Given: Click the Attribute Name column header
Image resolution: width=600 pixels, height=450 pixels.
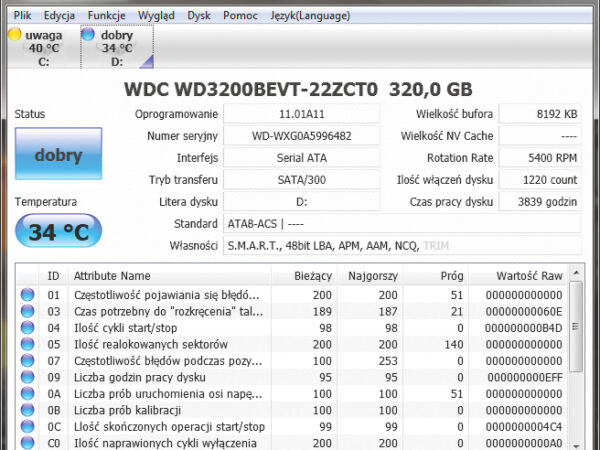Looking at the screenshot, I should coord(112,275).
